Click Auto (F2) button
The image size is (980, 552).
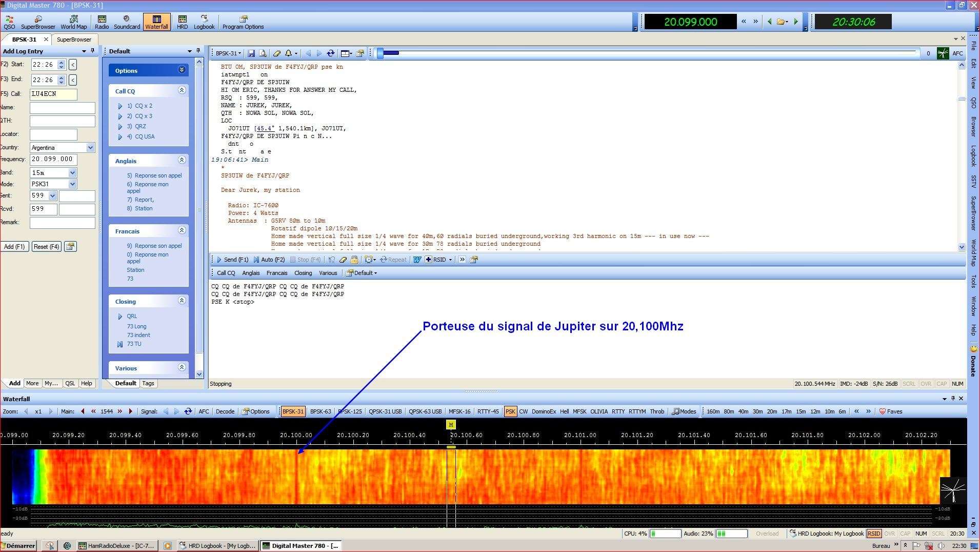pyautogui.click(x=269, y=260)
